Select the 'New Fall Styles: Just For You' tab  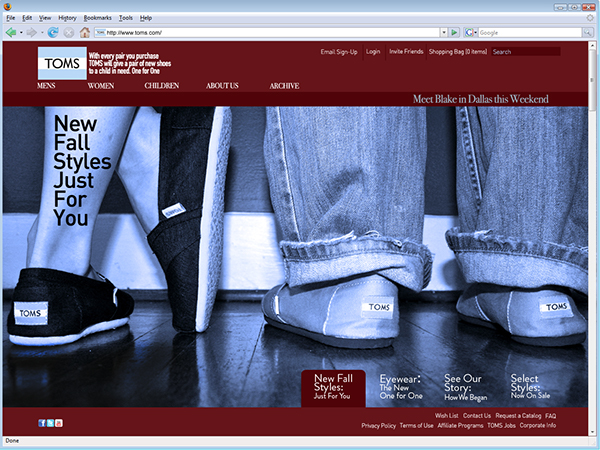pos(333,388)
